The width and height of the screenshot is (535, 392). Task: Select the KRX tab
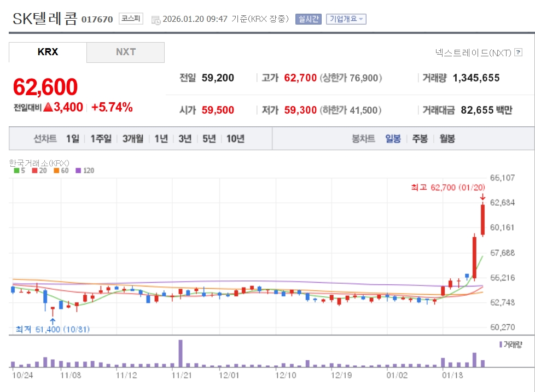coord(48,52)
